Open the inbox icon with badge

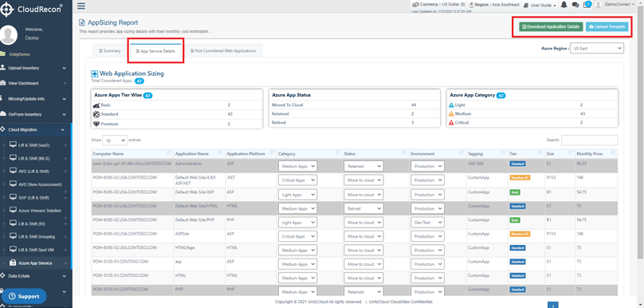pos(587,5)
